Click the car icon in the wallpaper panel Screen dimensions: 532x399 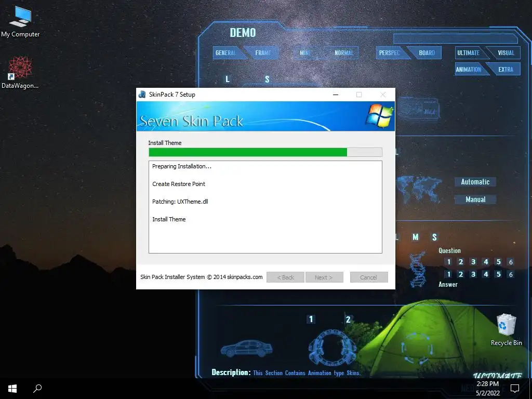247,349
